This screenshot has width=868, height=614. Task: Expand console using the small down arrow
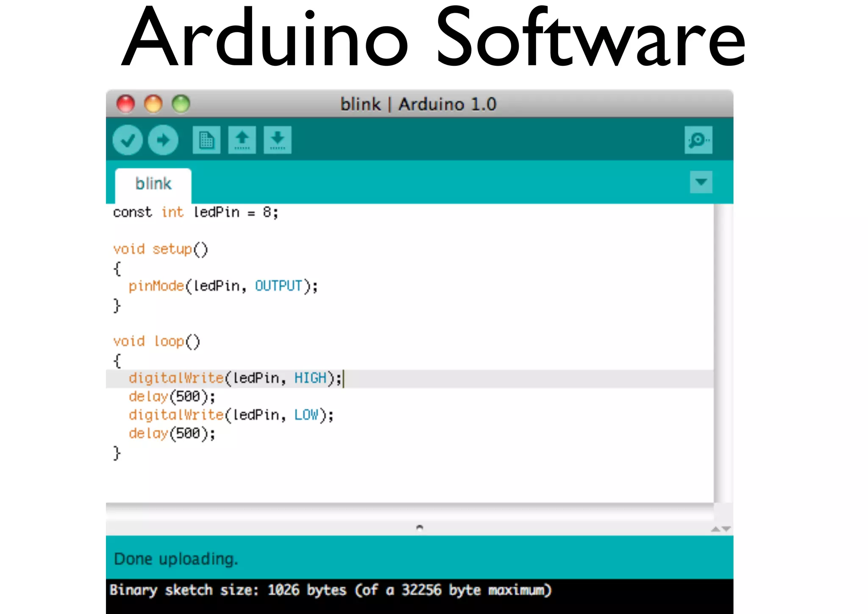726,529
